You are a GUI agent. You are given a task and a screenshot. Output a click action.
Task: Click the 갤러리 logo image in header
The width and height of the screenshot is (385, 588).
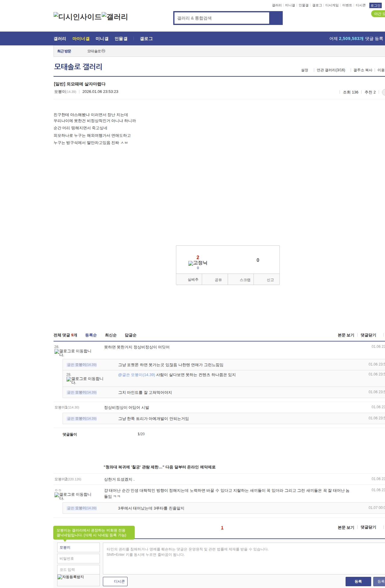pos(115,17)
